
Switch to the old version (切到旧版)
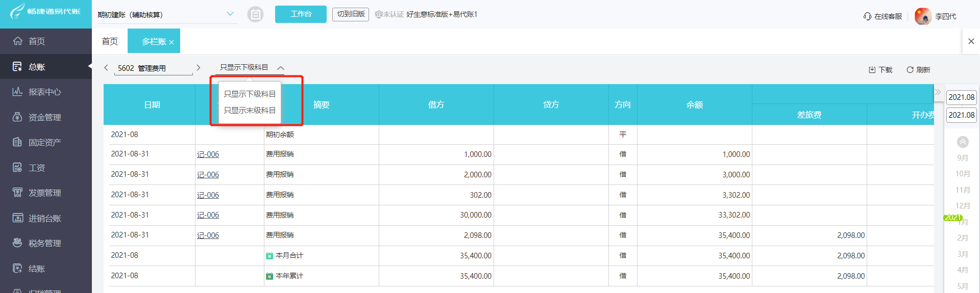coord(351,14)
